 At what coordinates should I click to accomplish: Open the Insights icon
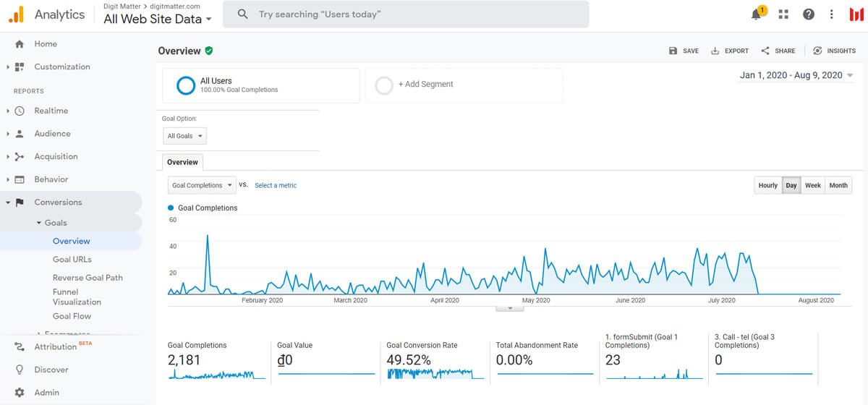[817, 51]
